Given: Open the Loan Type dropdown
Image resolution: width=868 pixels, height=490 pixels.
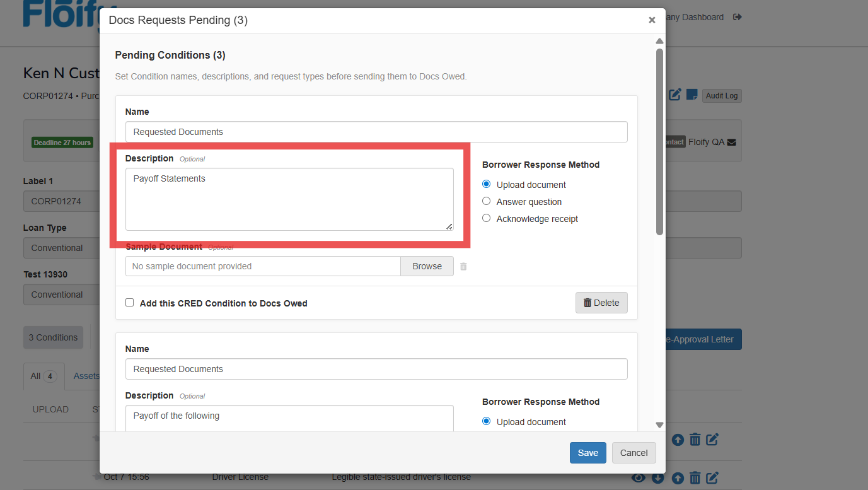Looking at the screenshot, I should (61, 248).
